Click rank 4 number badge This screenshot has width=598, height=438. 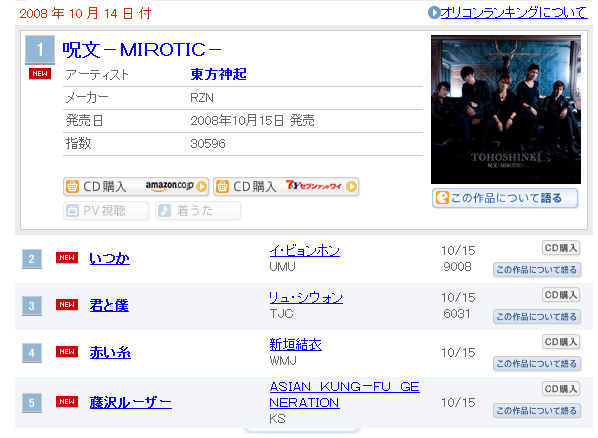pos(32,353)
